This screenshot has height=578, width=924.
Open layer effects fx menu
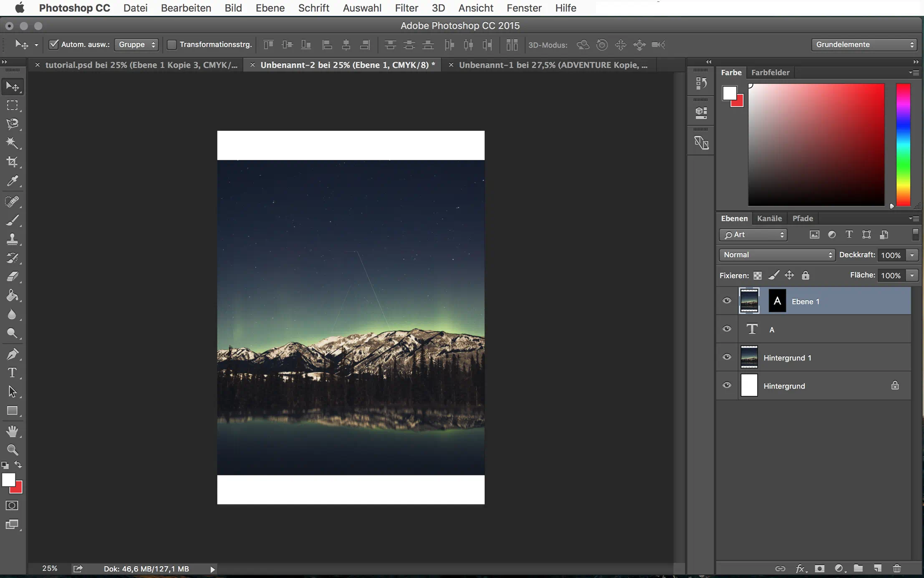coord(800,568)
